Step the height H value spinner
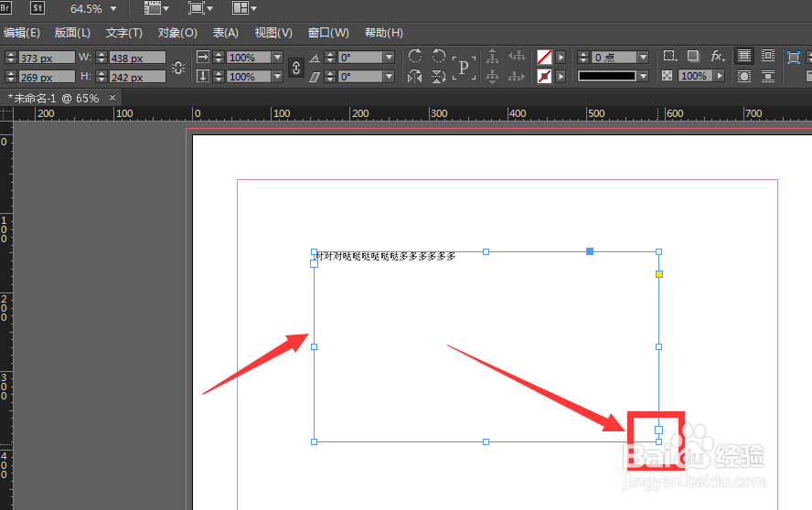The height and width of the screenshot is (510, 812). tap(101, 77)
